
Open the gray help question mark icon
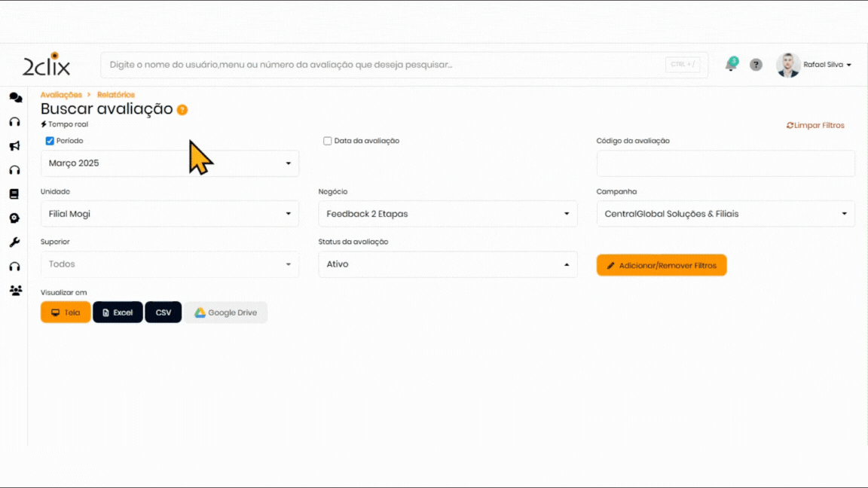tap(756, 65)
